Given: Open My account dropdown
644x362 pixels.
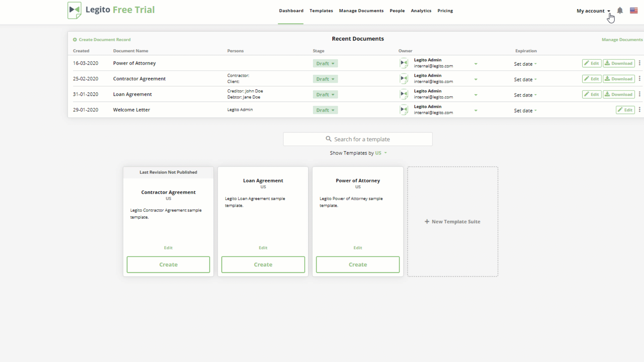Looking at the screenshot, I should 593,11.
